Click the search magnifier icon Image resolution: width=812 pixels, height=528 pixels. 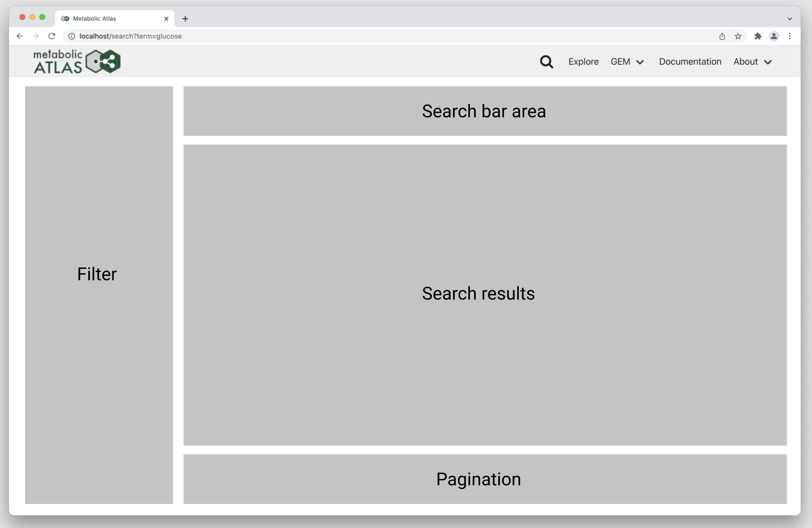pos(546,62)
